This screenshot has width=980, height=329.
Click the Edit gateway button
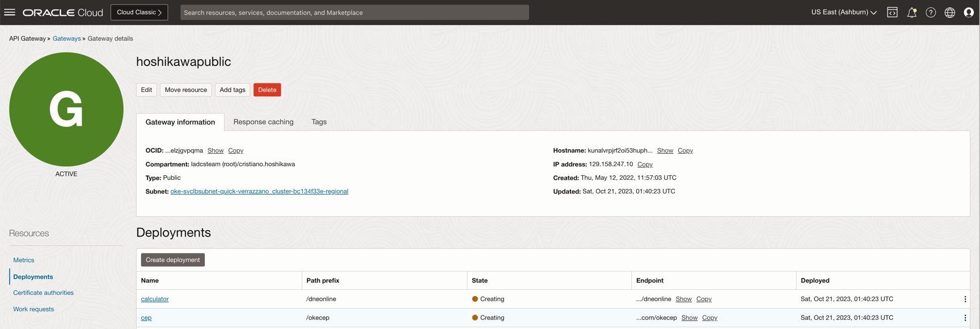pyautogui.click(x=146, y=90)
